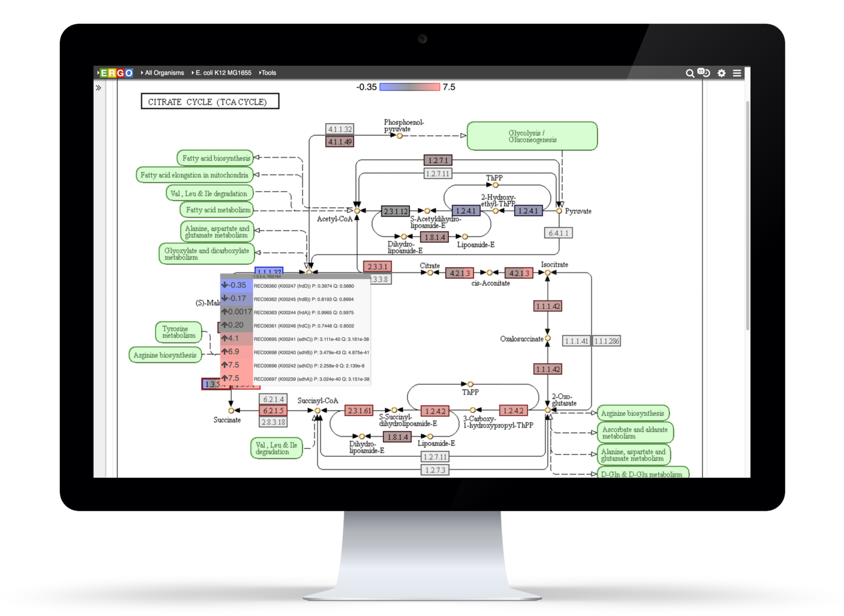
Task: Select enzyme box 6.2.1.5
Action: pyautogui.click(x=273, y=411)
